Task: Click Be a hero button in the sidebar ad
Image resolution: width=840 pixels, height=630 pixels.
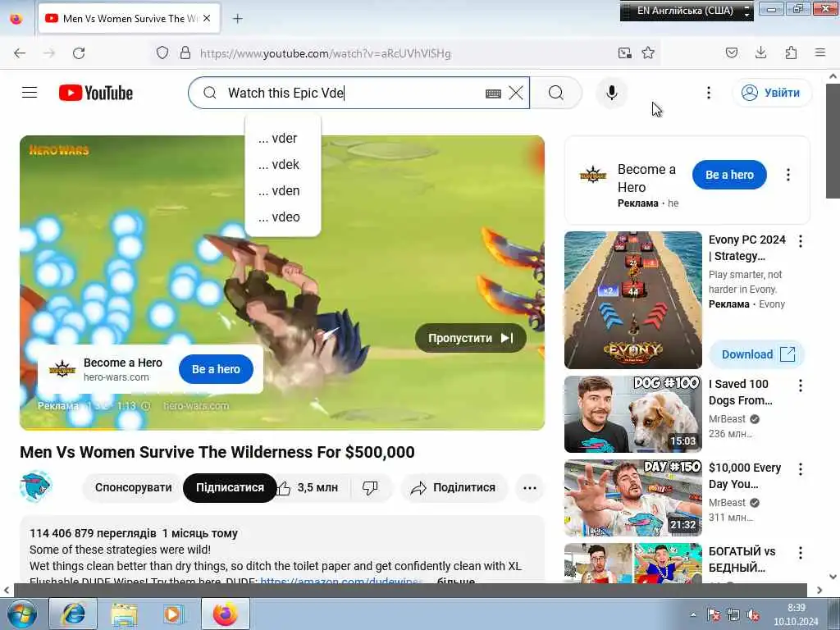Action: tap(729, 175)
